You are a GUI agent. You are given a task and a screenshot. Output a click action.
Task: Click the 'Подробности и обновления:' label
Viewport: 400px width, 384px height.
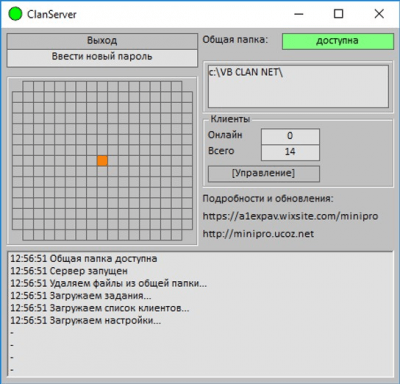(268, 199)
